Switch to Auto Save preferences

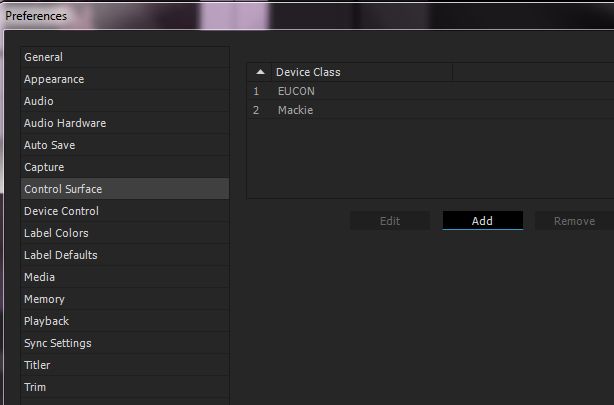pyautogui.click(x=50, y=145)
